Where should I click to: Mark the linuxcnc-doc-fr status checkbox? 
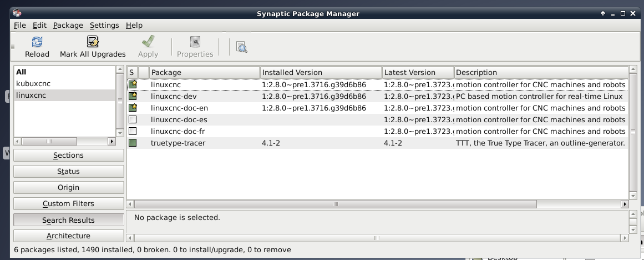click(x=132, y=131)
